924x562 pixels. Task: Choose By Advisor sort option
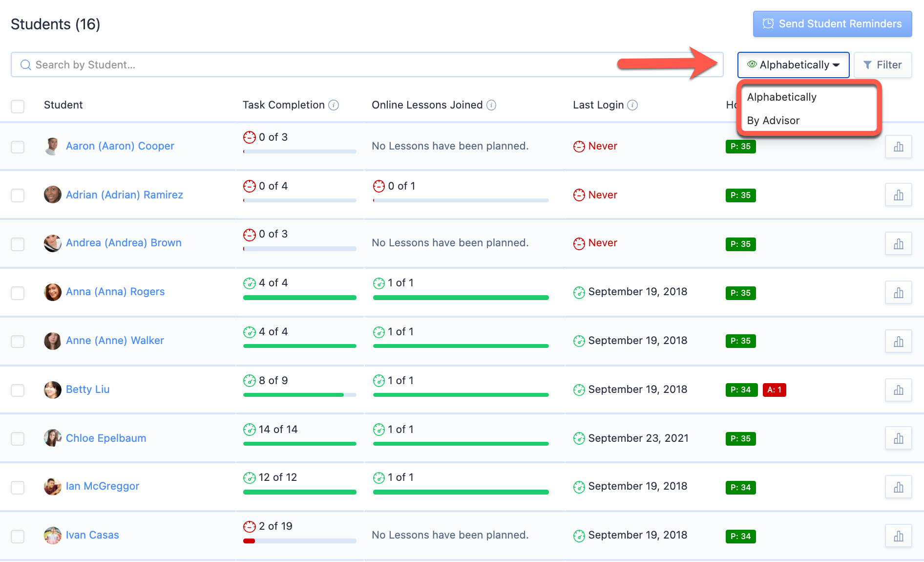(773, 121)
